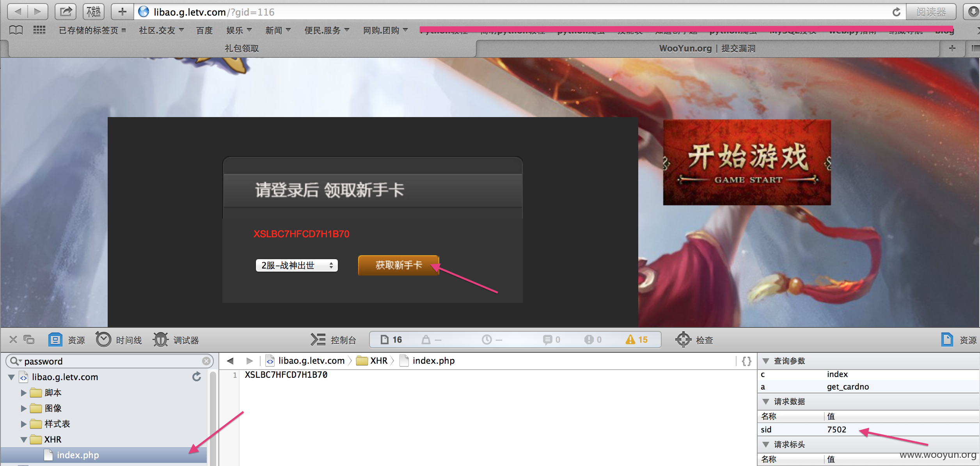This screenshot has height=466, width=980.
Task: Open 网购.团购 bookmarks dropdown
Action: click(385, 30)
